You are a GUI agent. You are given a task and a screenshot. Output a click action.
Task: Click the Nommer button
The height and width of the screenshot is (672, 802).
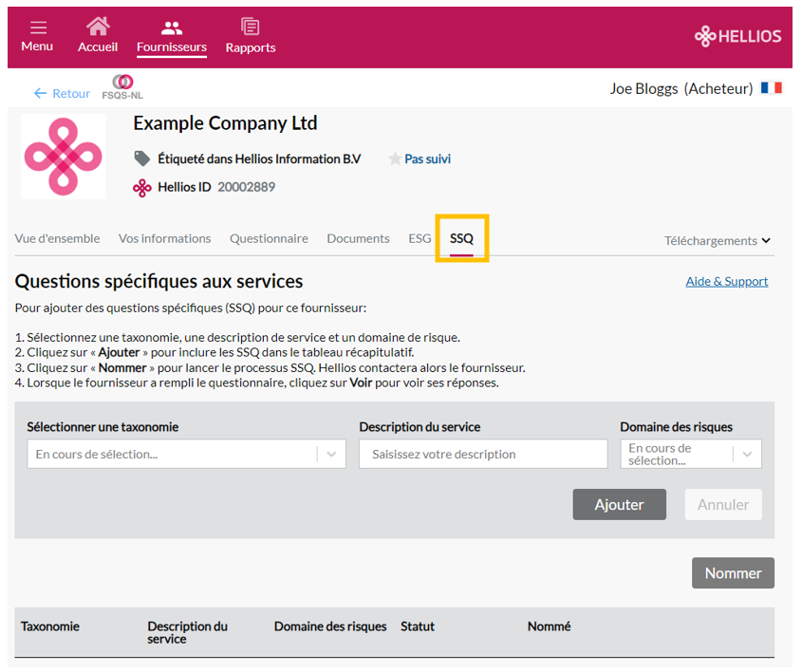(x=733, y=572)
